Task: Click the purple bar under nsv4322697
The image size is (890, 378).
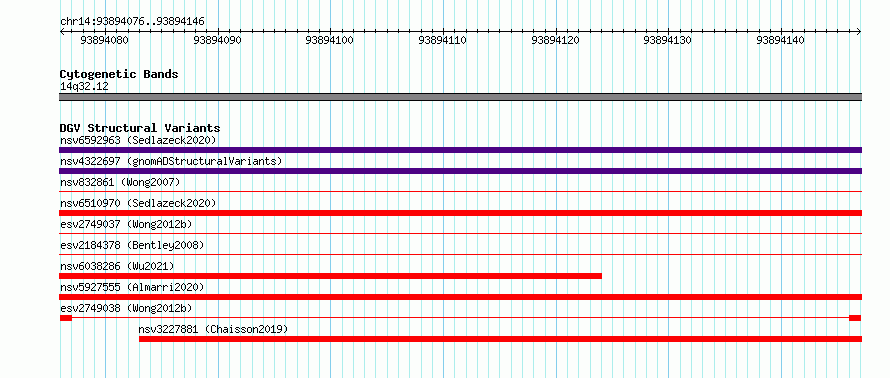Action: [x=460, y=171]
